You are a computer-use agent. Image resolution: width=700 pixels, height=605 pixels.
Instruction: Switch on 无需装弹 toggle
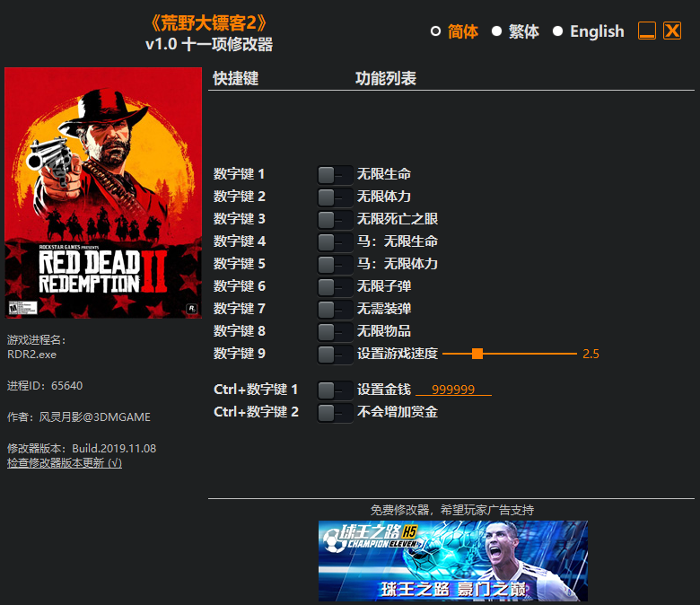[x=335, y=310]
